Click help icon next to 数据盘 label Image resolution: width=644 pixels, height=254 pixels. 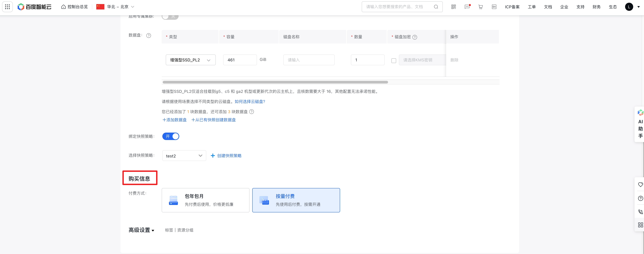coord(148,36)
